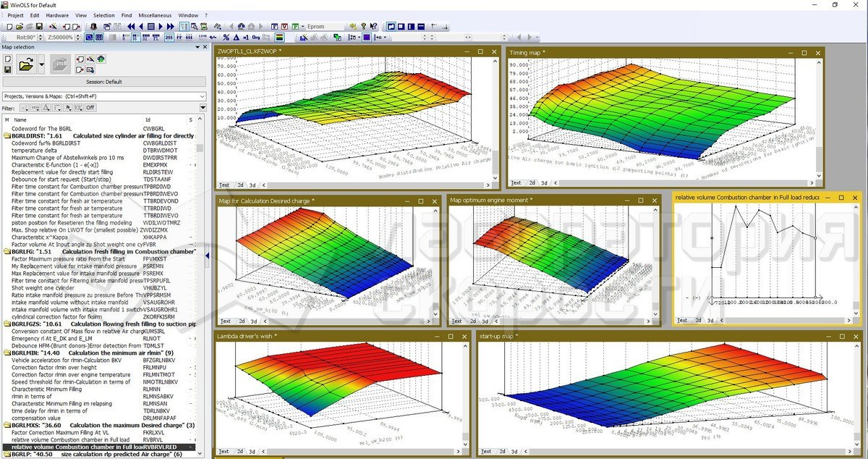The width and height of the screenshot is (868, 459).
Task: Jump to the last map with the double-right arrow
Action: click(171, 26)
